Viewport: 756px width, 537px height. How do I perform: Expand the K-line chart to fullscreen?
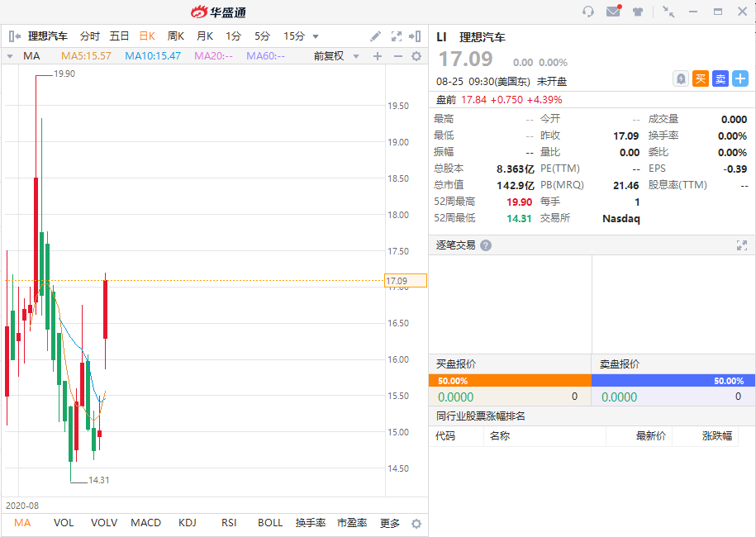[396, 36]
